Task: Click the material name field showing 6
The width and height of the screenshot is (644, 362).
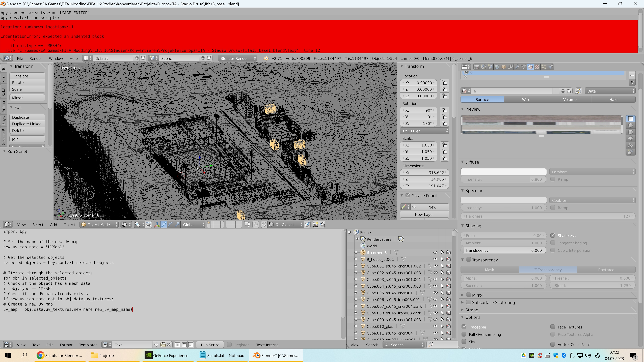Action: tap(512, 91)
